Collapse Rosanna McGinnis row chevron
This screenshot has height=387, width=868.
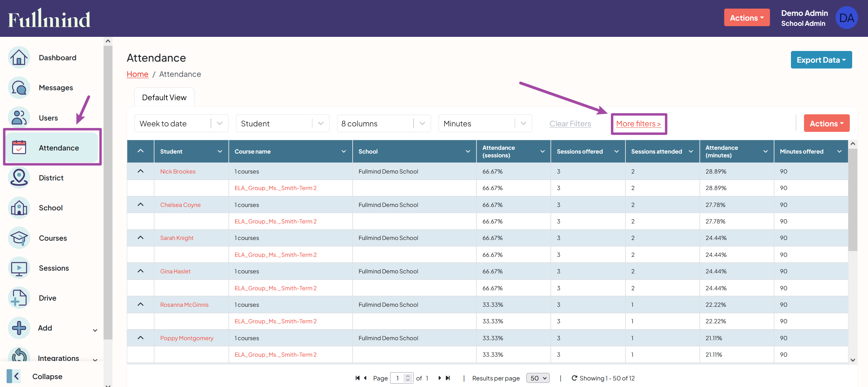140,304
